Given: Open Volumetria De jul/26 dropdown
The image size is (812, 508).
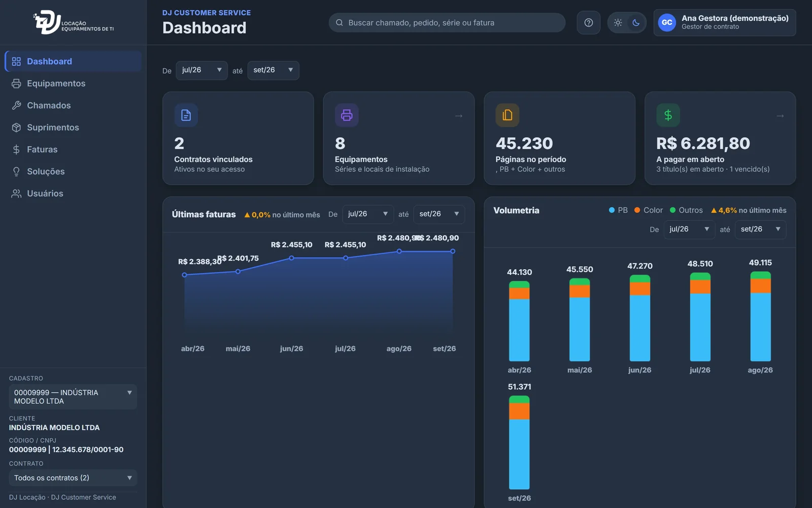Looking at the screenshot, I should pyautogui.click(x=689, y=230).
